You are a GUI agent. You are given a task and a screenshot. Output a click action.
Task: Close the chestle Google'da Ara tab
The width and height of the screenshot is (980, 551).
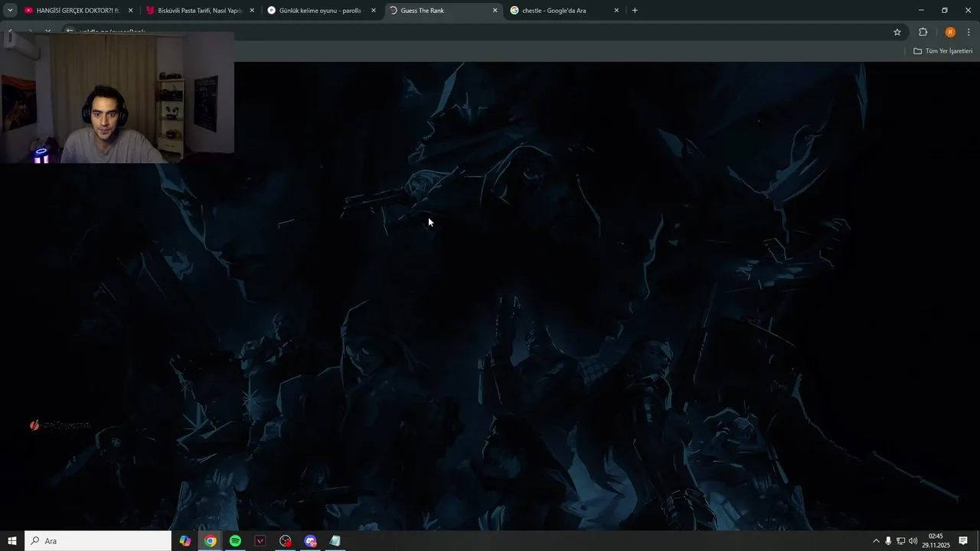pyautogui.click(x=616, y=11)
